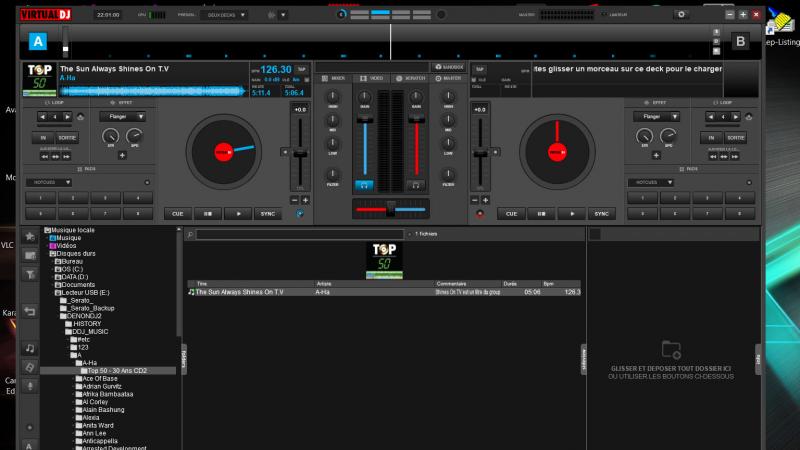
Task: Switch to MIXER tab
Action: pos(334,79)
